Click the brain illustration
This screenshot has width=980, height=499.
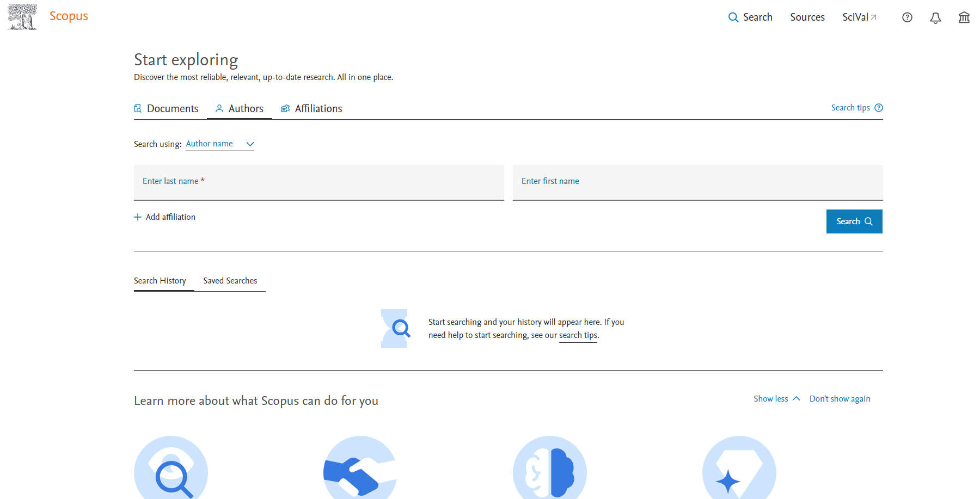coord(550,468)
